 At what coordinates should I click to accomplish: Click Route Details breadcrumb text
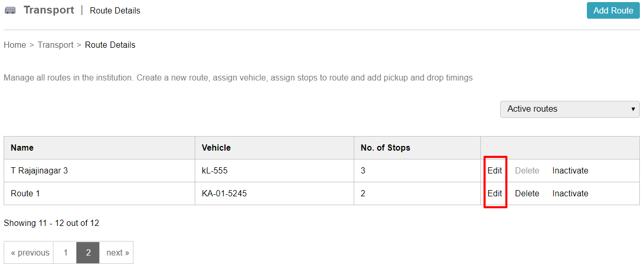110,45
